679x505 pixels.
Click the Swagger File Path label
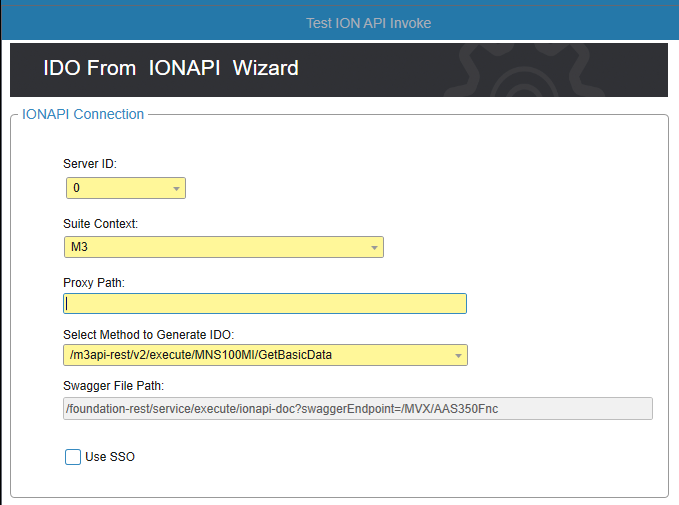coord(113,385)
